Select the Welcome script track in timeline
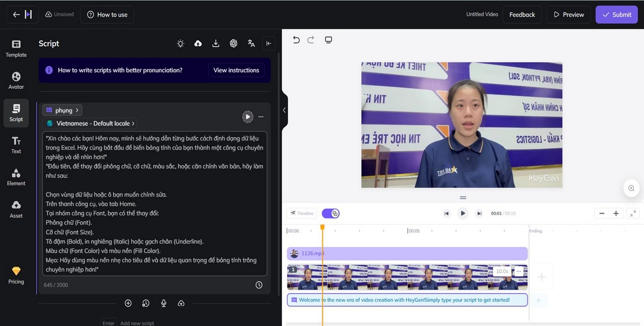The height and width of the screenshot is (326, 644). click(x=407, y=300)
